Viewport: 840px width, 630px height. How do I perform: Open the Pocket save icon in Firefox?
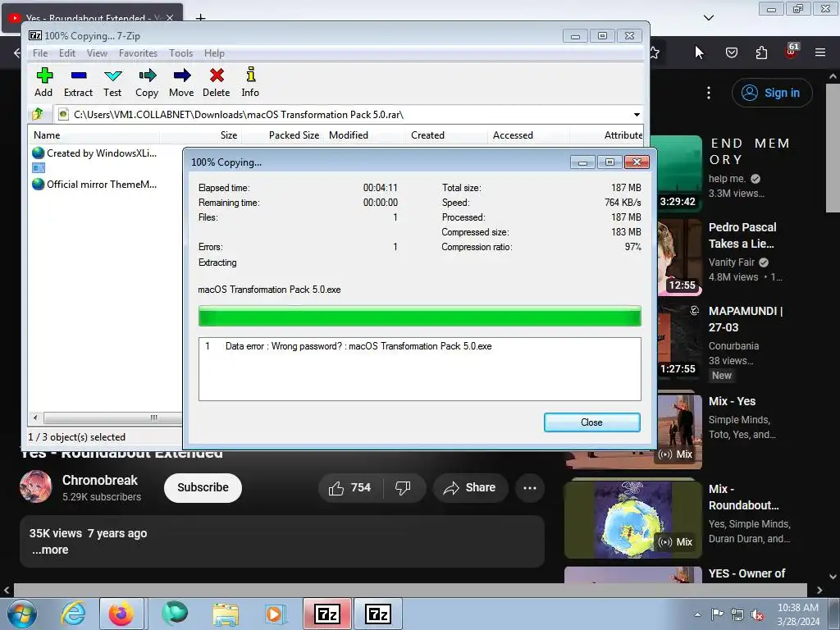(x=732, y=52)
